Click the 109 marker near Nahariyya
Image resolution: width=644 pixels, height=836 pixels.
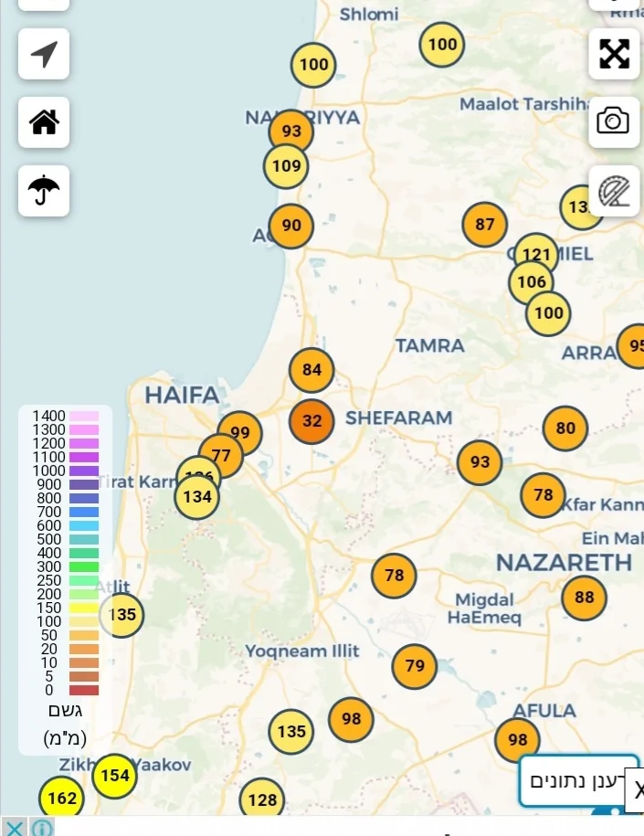[286, 166]
